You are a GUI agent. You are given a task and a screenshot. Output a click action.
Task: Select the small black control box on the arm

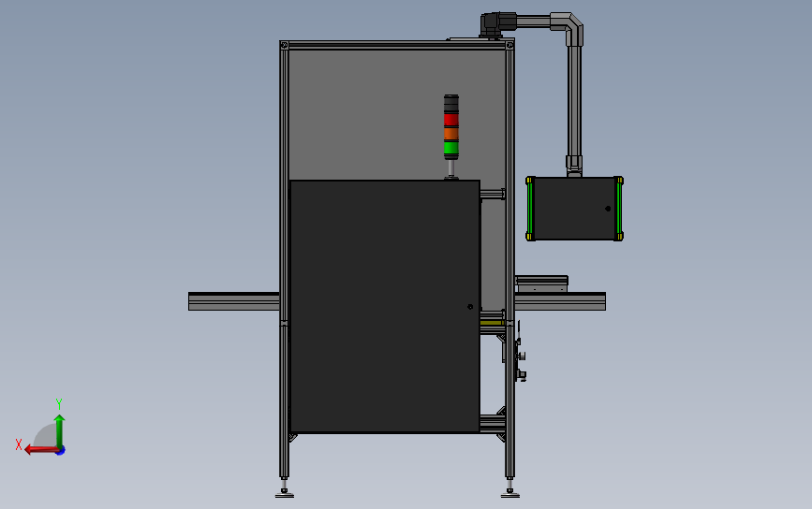pos(574,209)
